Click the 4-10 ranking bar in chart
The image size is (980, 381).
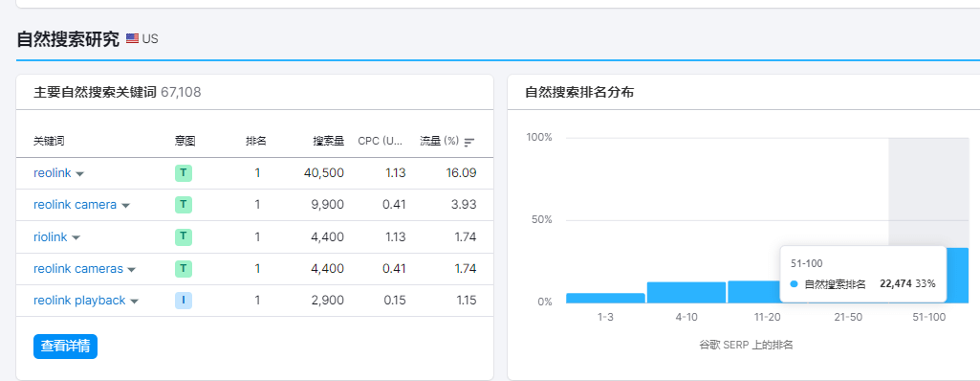point(686,293)
